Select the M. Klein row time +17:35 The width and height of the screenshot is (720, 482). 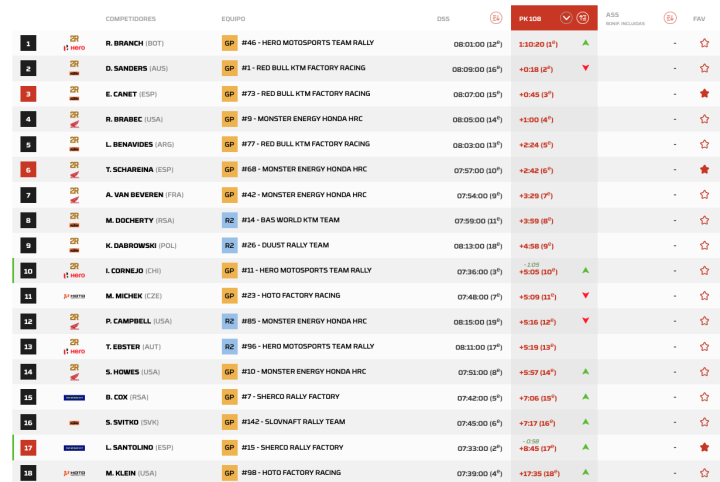[535, 472]
